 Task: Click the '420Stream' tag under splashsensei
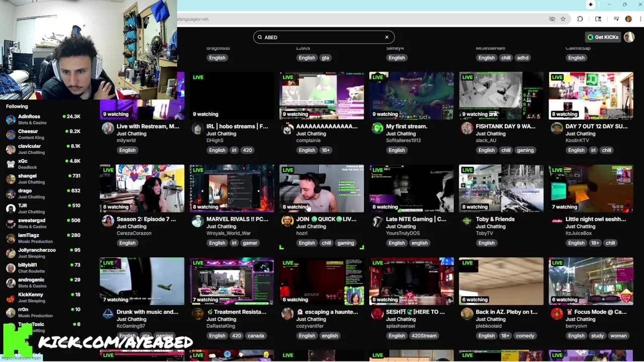tap(424, 336)
